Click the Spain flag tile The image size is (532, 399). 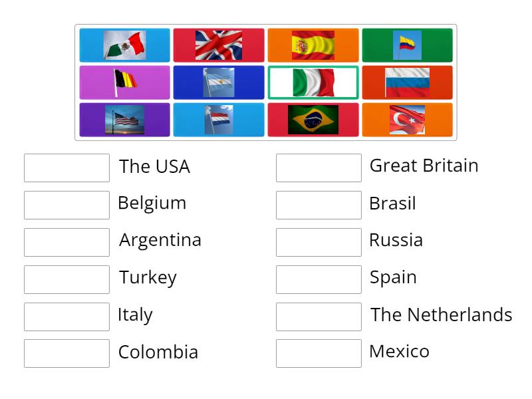[313, 45]
